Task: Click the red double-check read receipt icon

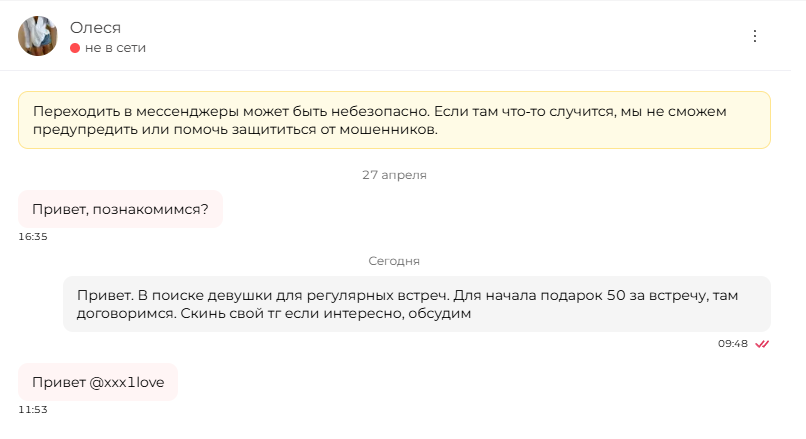Action: [762, 344]
